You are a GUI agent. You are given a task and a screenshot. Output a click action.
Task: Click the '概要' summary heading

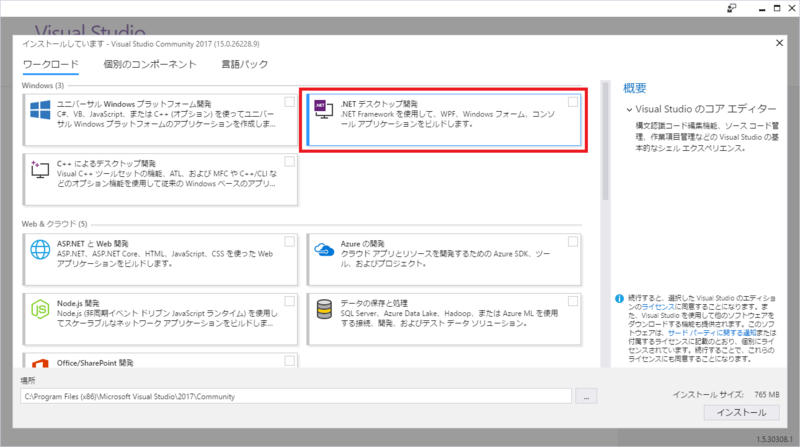point(635,88)
